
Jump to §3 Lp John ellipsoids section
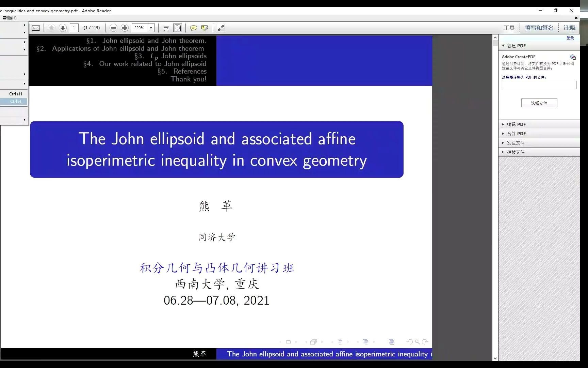[170, 56]
